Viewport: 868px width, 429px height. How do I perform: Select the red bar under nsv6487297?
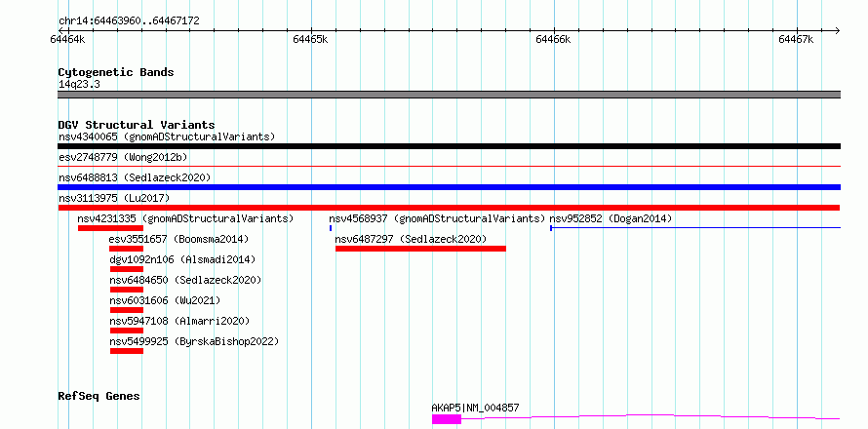[x=420, y=249]
